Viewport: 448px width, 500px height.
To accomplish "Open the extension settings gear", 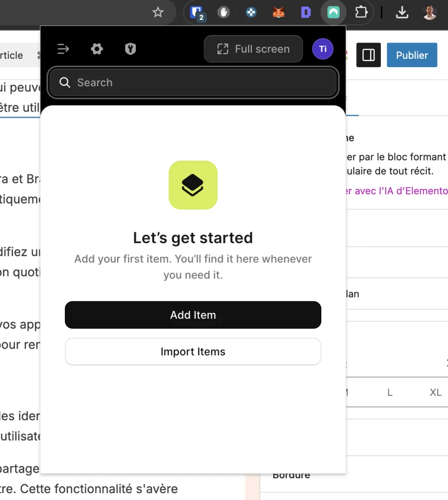I will click(97, 49).
